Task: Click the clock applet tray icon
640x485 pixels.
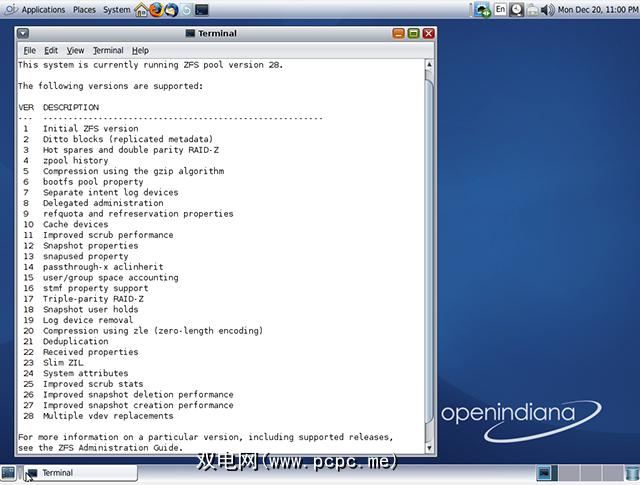Action: pos(516,9)
